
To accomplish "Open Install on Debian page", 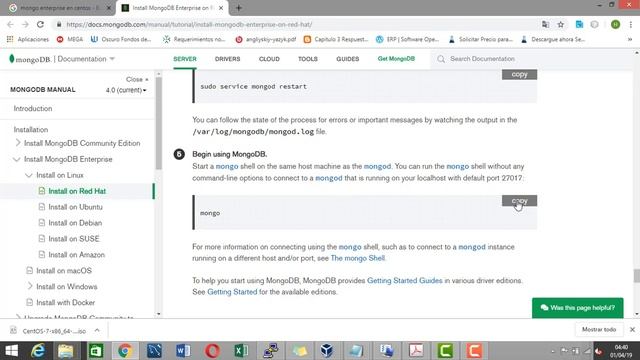I will [x=75, y=223].
